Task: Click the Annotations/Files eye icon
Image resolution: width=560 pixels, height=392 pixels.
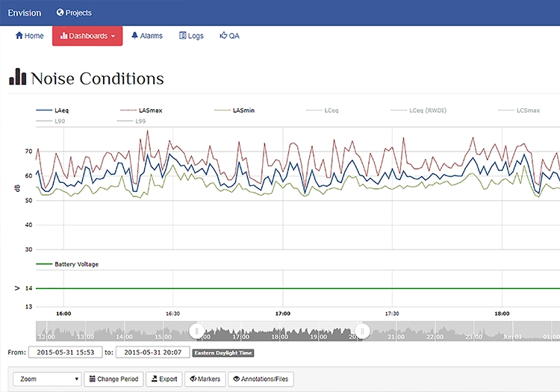Action: point(237,379)
